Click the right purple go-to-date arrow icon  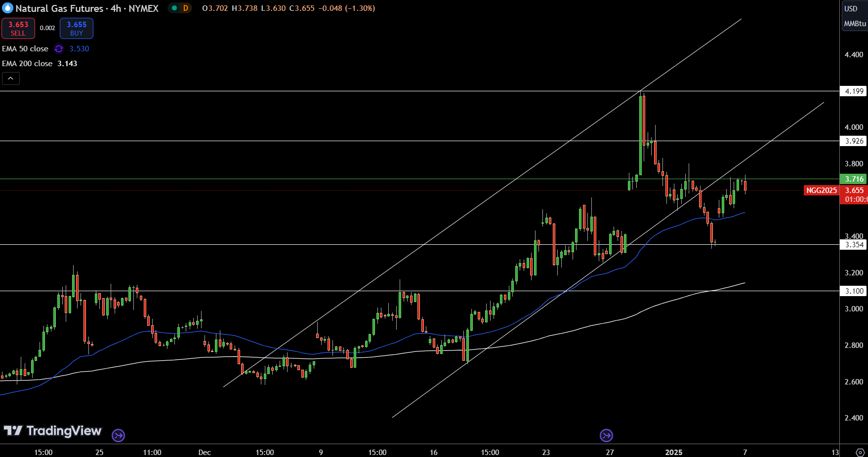click(x=606, y=435)
